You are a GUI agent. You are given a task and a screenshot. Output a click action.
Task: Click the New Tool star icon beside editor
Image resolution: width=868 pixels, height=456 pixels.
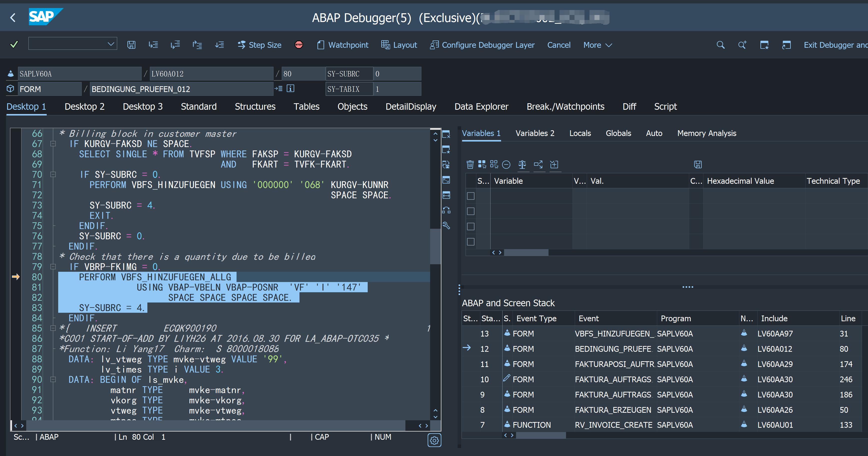click(446, 149)
